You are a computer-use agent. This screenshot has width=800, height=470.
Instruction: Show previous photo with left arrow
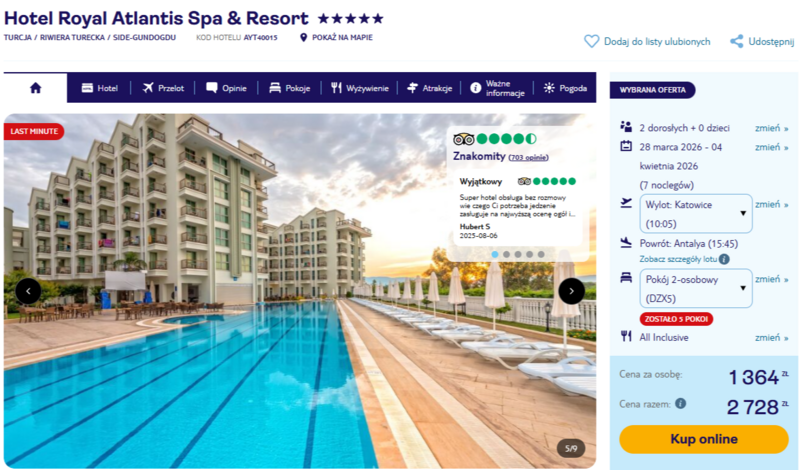[28, 291]
